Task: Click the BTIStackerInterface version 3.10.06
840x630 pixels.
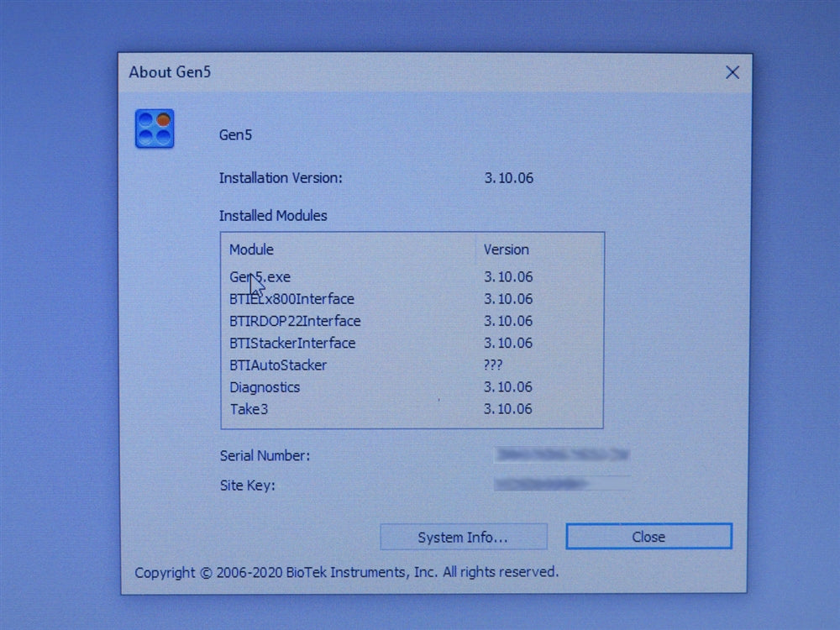Action: point(508,343)
